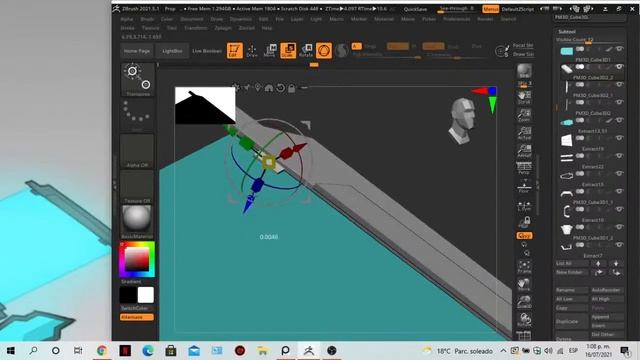Viewport: 640px width, 360px height.
Task: Open the Transform menu
Action: [x=196, y=28]
